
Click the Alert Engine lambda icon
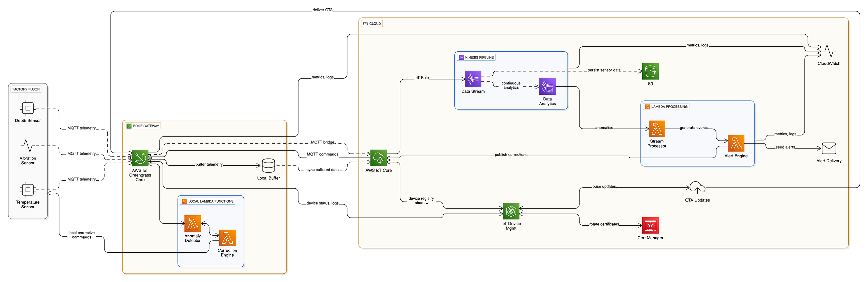[736, 144]
